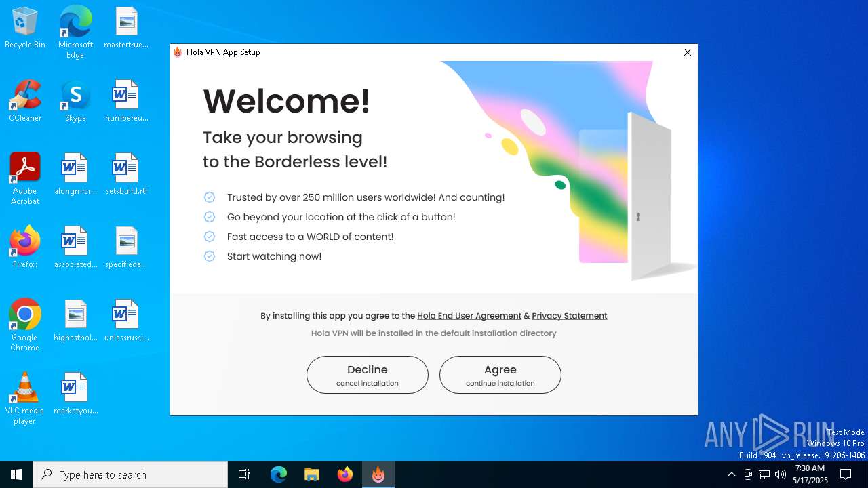This screenshot has height=488, width=868.
Task: Click the taskbar search box
Action: coord(130,474)
